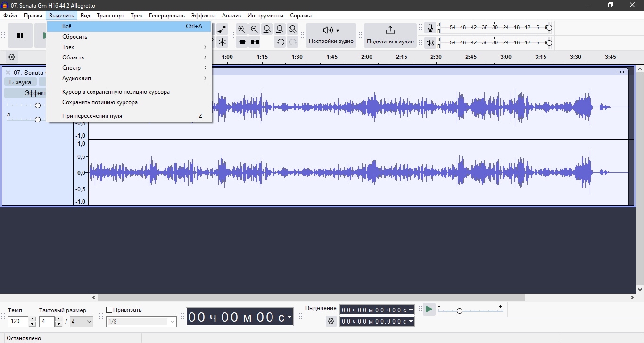This screenshot has width=644, height=343.
Task: Click the recording level meter slider
Action: [549, 28]
